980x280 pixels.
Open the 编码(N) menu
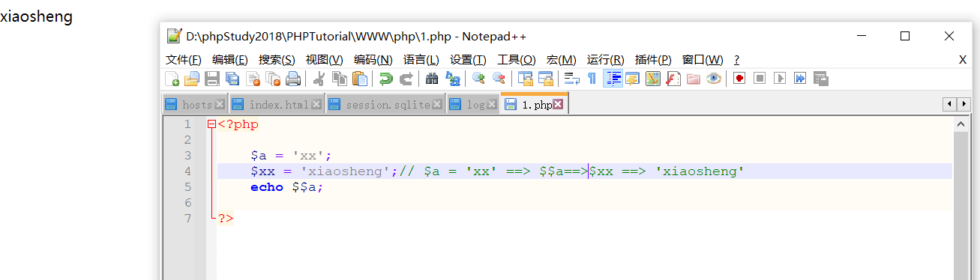[x=373, y=60]
